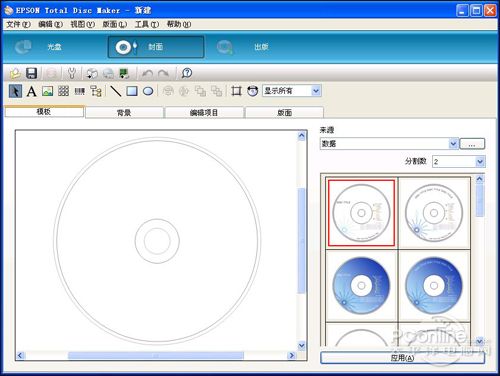Select the thumbnail grid tool

[x=63, y=91]
